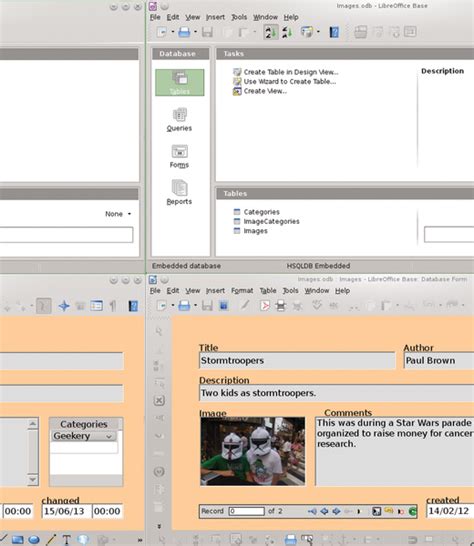
Task: Go to next record in navigation bar
Action: pyautogui.click(x=336, y=511)
